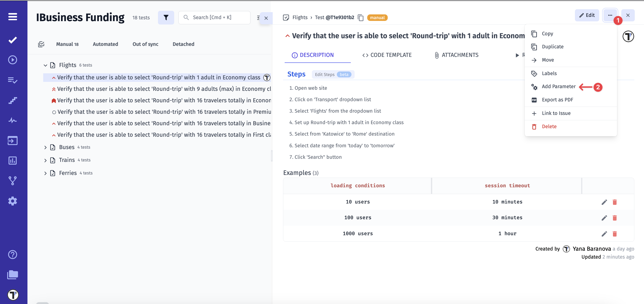644x304 pixels.
Task: Click pencil icon for 10 users row
Action: [x=604, y=202]
